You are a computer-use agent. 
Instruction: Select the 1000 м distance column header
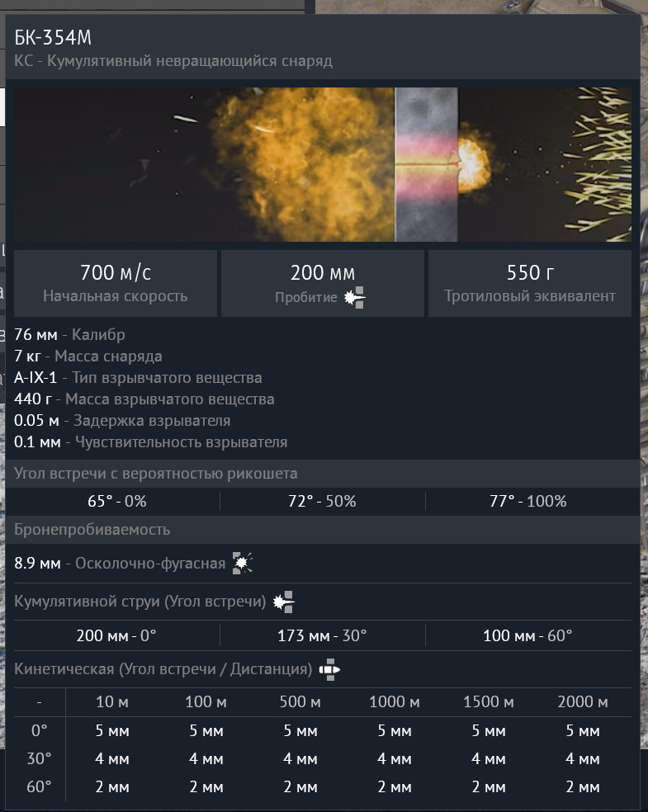tap(395, 702)
